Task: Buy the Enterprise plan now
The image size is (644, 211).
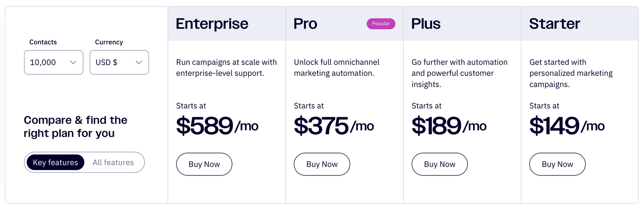Action: tap(204, 164)
